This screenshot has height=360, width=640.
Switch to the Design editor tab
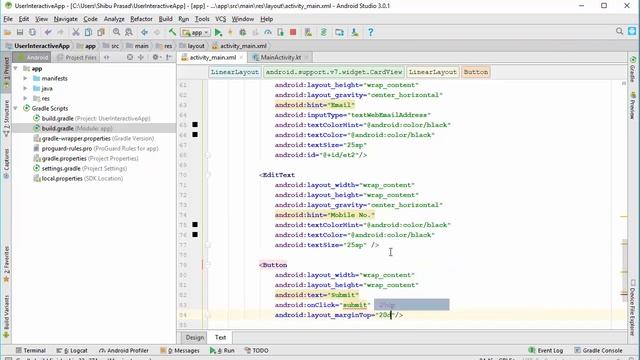tap(195, 337)
